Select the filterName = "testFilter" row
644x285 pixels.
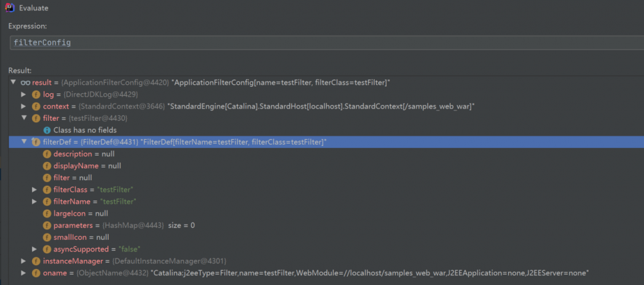tap(95, 201)
